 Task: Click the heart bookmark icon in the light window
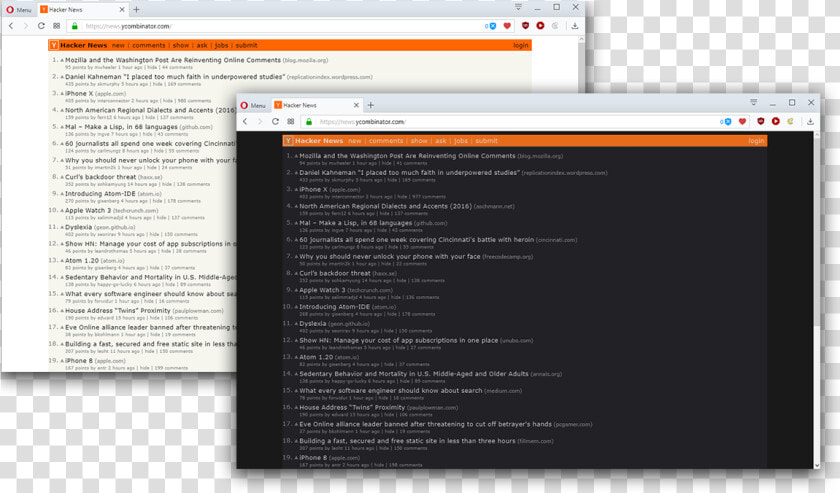click(x=507, y=26)
